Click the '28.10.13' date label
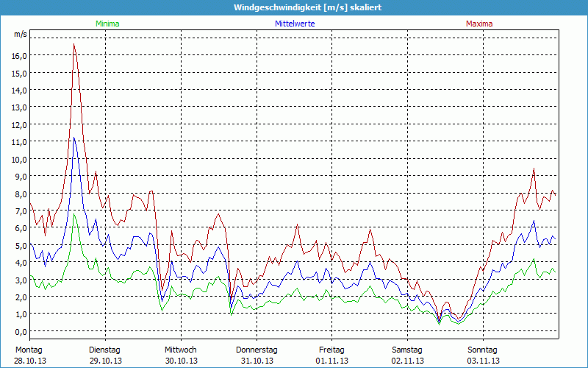This screenshot has height=368, width=588. 30,361
